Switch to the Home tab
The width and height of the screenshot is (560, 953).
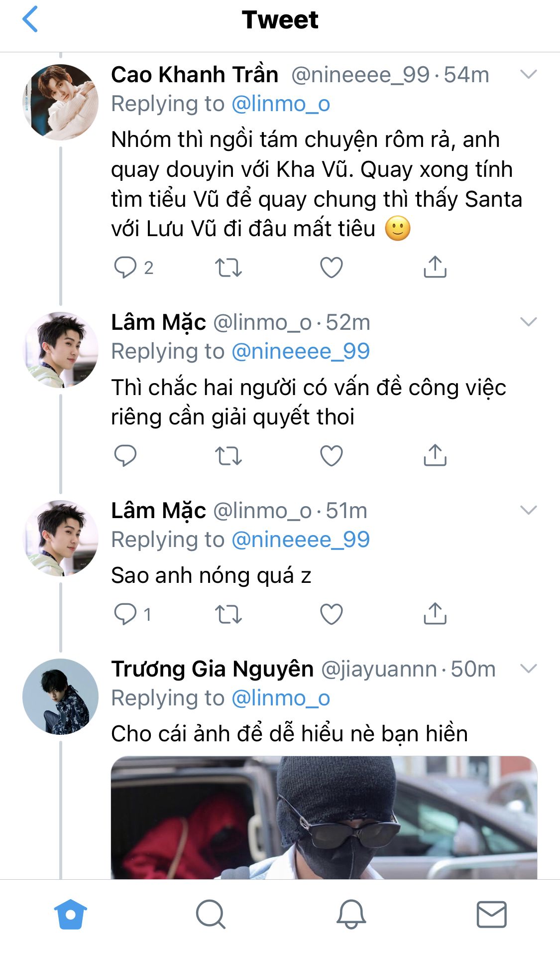(70, 914)
